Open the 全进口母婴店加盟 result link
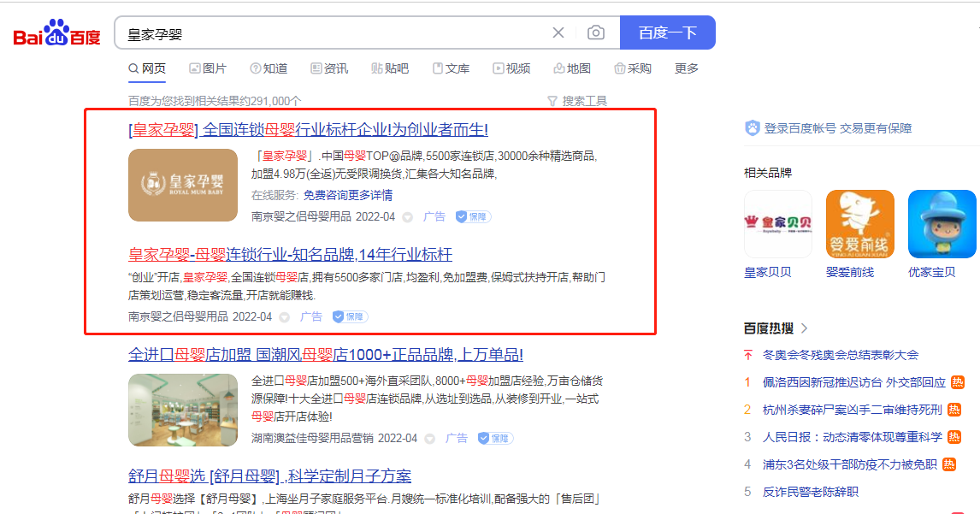 (325, 354)
